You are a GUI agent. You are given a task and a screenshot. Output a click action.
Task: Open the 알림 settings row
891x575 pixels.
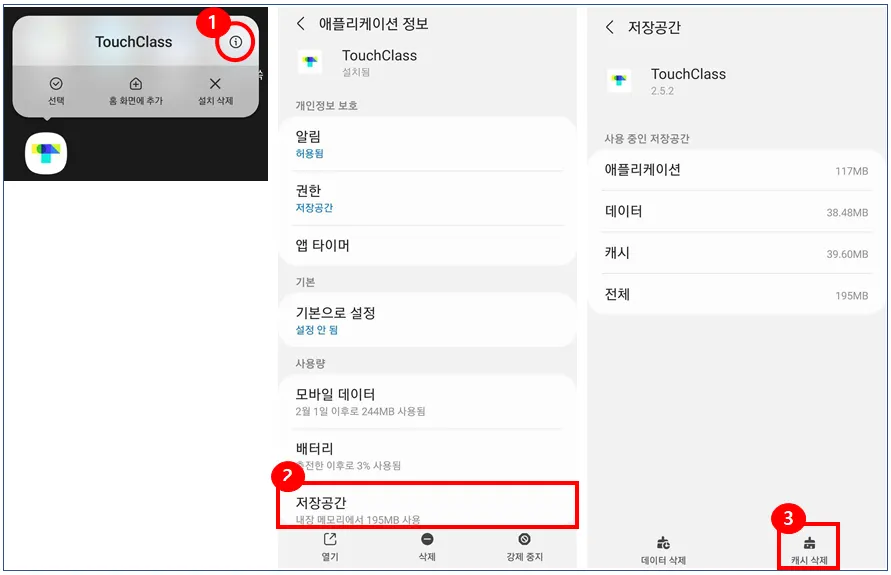pyautogui.click(x=427, y=144)
